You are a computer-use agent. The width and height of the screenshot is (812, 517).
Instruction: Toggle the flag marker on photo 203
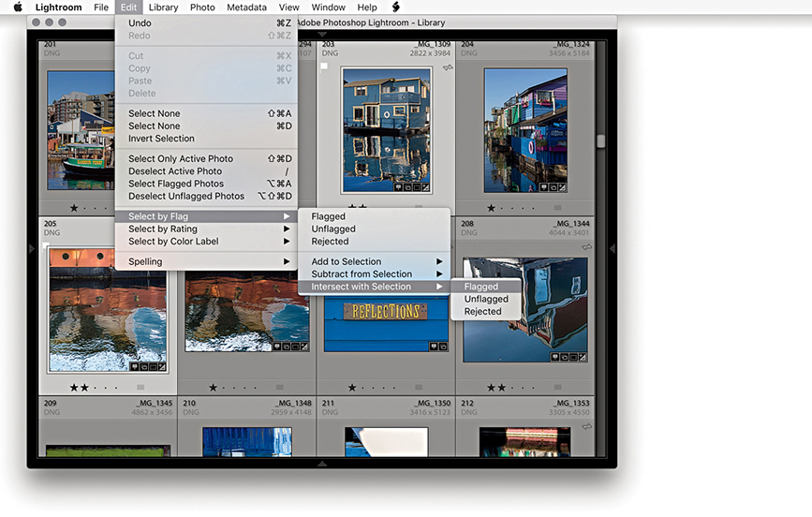324,67
